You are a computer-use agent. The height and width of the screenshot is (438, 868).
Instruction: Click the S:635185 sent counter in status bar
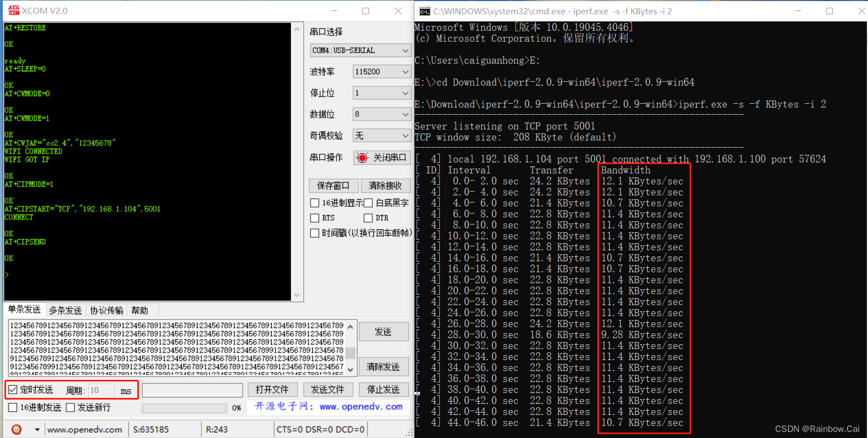click(151, 429)
